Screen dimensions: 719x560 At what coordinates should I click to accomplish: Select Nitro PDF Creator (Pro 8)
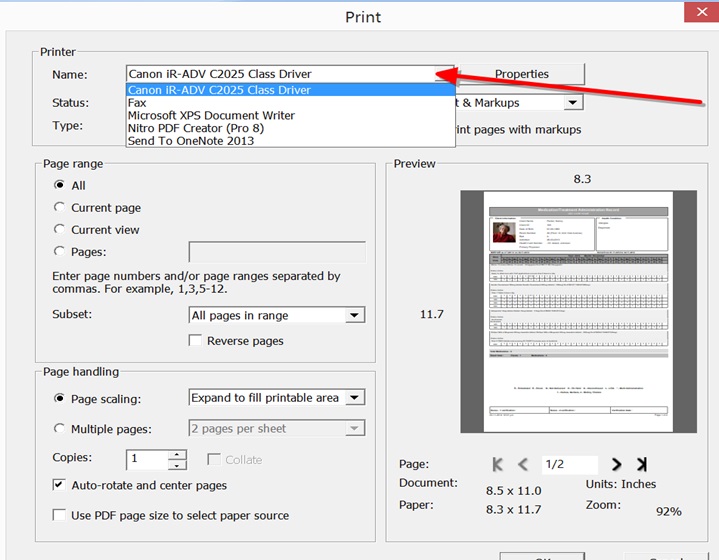(x=197, y=128)
